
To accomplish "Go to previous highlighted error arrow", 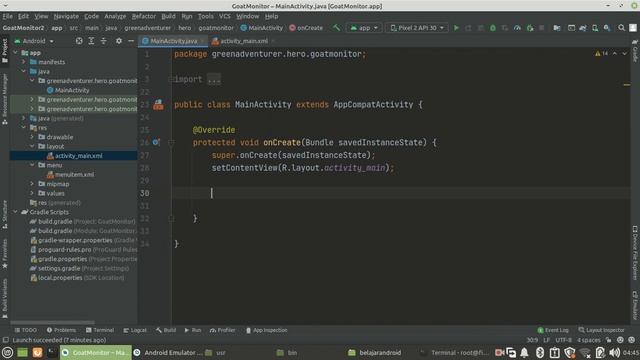I will (x=615, y=53).
